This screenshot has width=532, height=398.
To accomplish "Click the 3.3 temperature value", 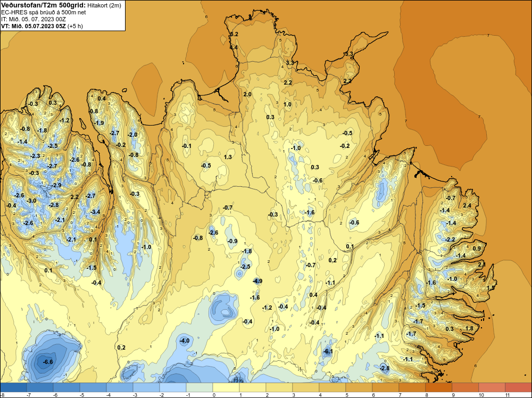I will (290, 63).
